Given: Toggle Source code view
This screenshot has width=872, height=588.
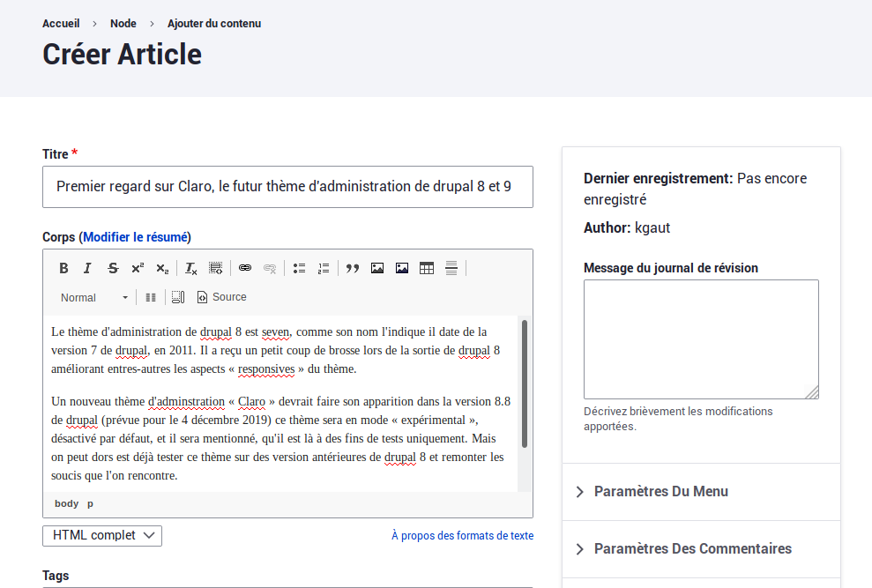Looking at the screenshot, I should pos(221,297).
